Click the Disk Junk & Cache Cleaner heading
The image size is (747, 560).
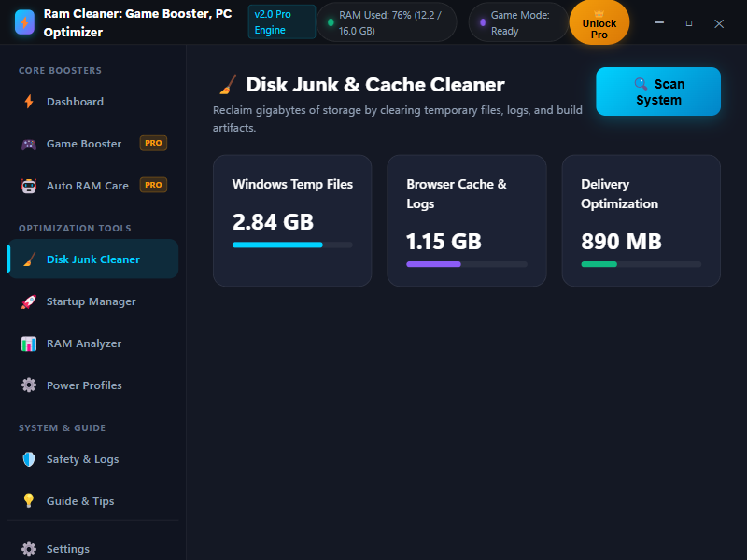[x=375, y=85]
